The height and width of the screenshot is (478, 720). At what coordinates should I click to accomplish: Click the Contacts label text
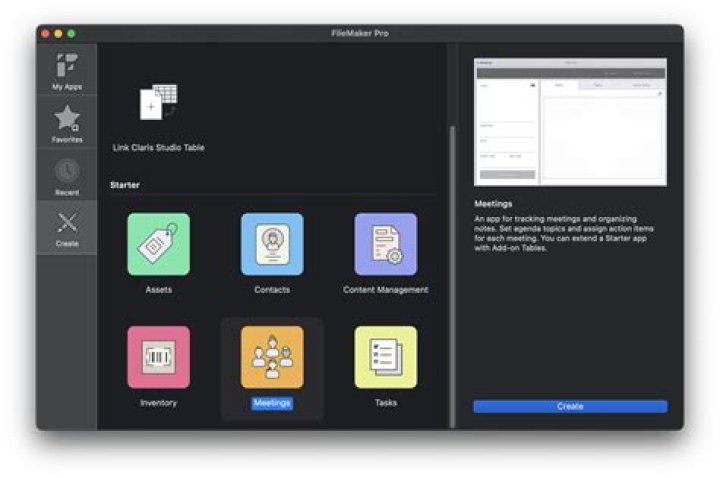point(272,290)
